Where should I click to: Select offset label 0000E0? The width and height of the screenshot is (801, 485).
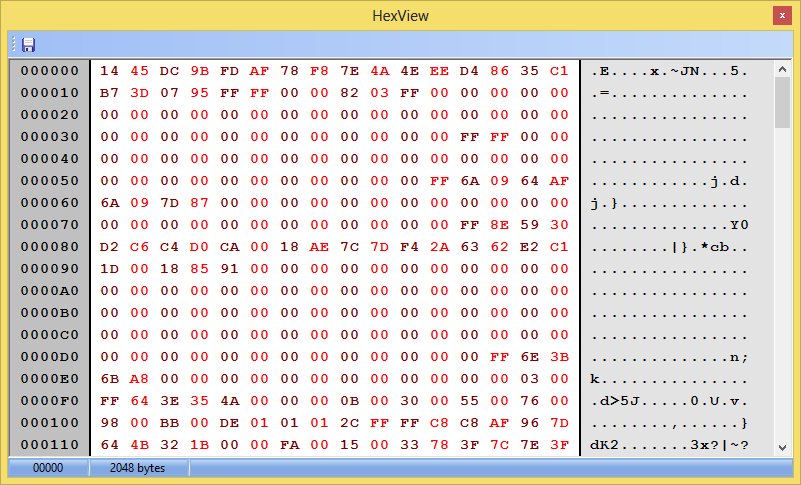[50, 378]
